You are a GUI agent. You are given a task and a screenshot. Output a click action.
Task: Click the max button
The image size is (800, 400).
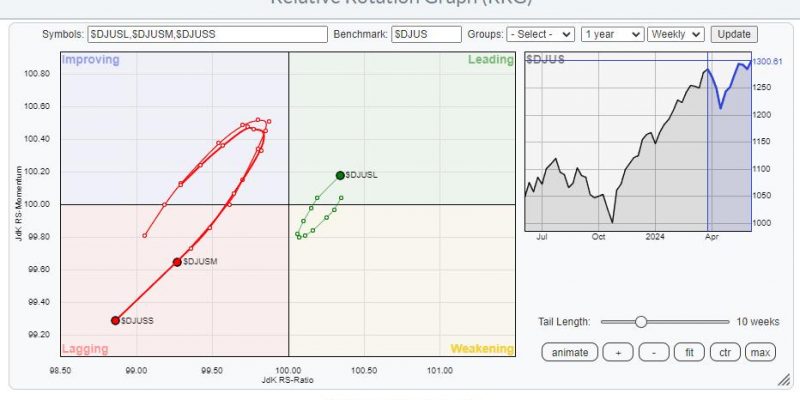[760, 352]
